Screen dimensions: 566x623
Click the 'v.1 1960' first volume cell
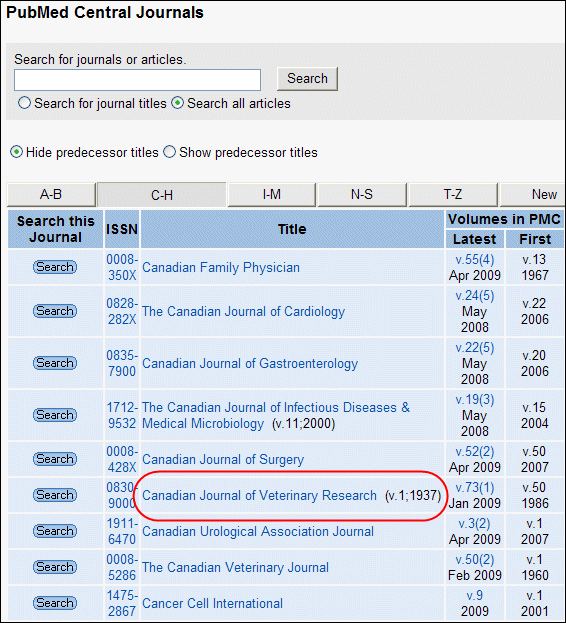[535, 567]
